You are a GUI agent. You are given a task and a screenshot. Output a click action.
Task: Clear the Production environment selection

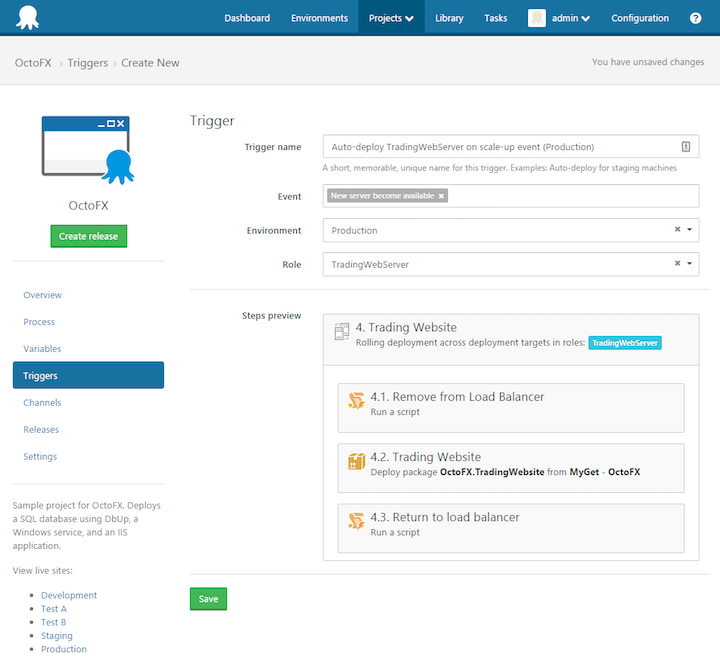tap(677, 230)
